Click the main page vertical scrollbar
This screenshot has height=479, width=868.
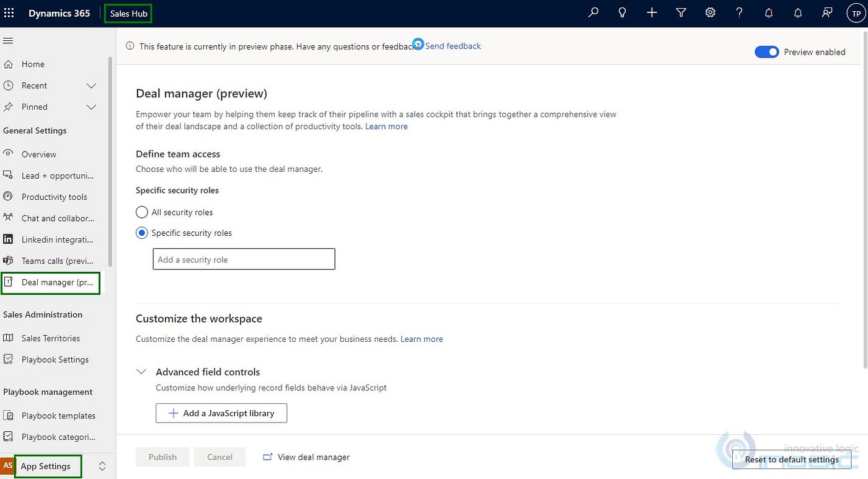pyautogui.click(x=866, y=199)
